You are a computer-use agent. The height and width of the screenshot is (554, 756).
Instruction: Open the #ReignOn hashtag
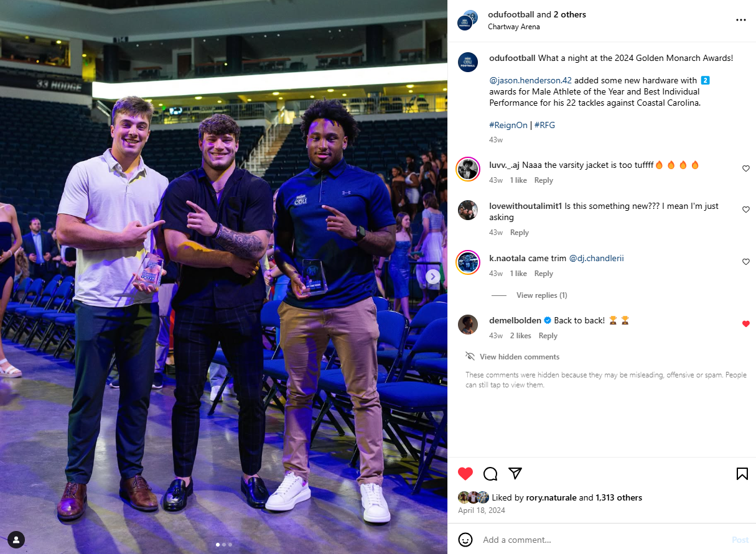508,125
